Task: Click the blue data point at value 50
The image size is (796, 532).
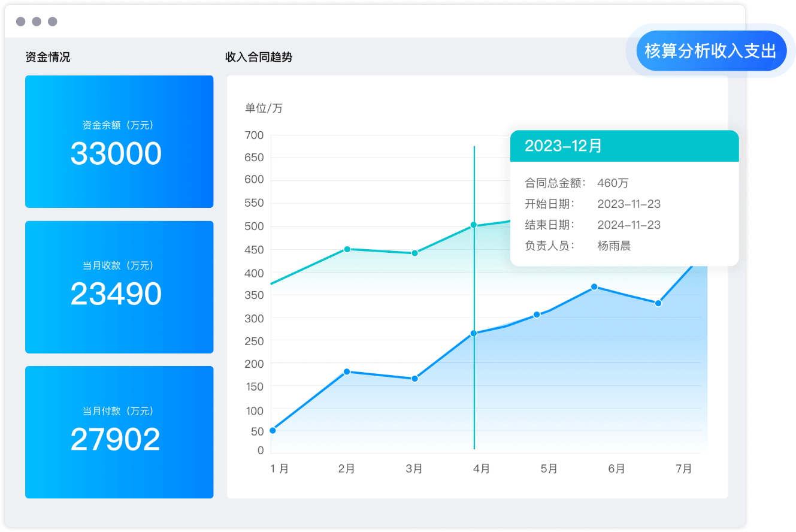Action: point(273,430)
